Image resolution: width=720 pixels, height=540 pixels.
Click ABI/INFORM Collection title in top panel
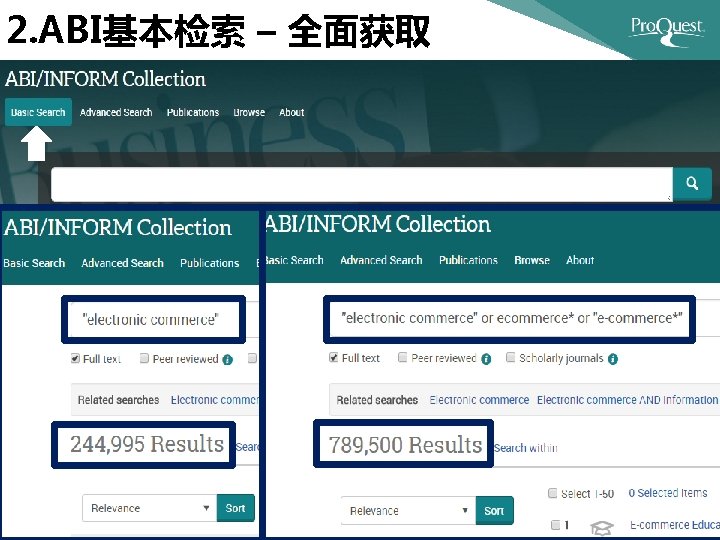coord(105,79)
